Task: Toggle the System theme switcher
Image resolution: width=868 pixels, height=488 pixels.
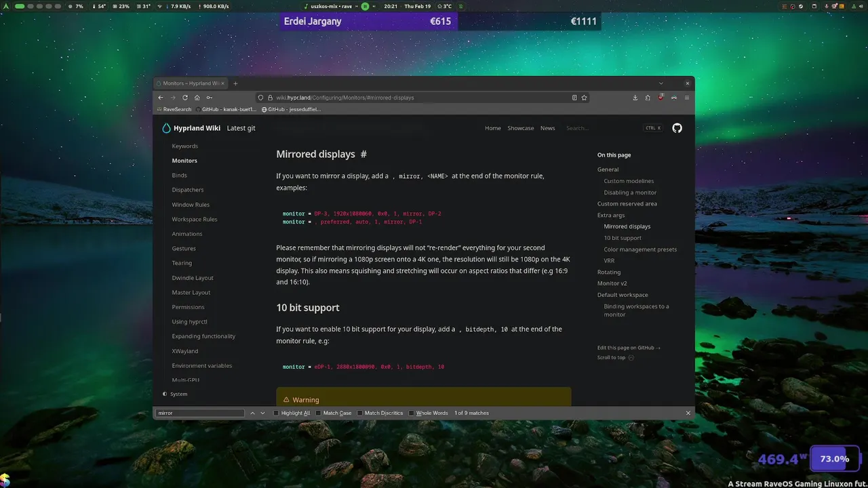Action: (x=175, y=394)
